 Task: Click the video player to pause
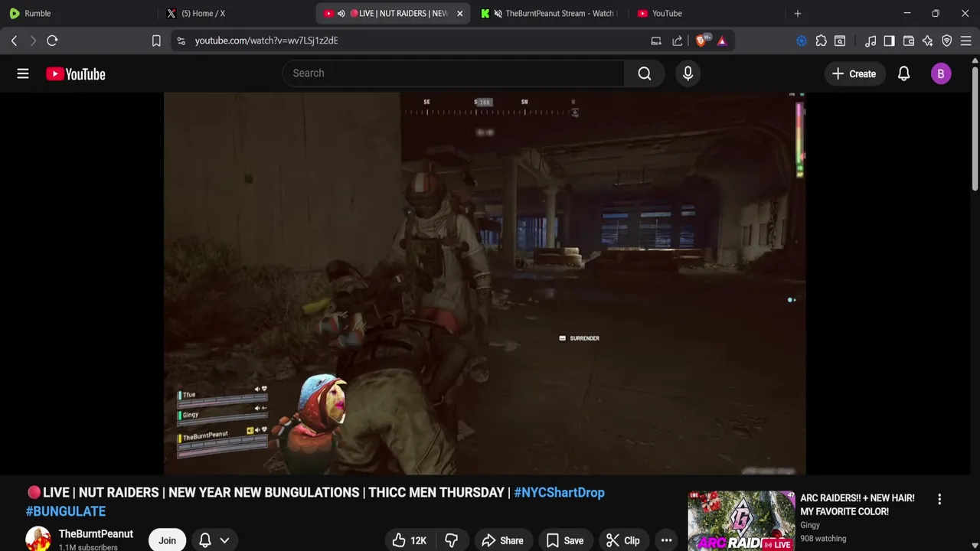point(485,284)
